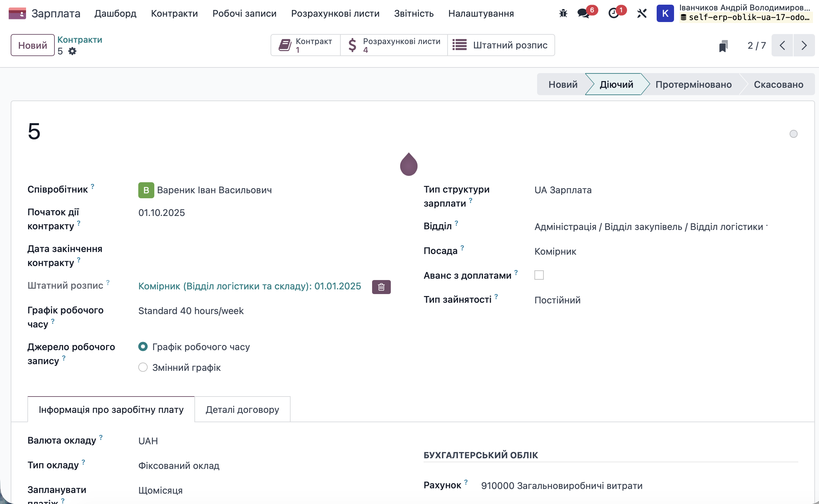Screen dimensions: 819x504
Task: Open the Звітність menu
Action: click(414, 13)
